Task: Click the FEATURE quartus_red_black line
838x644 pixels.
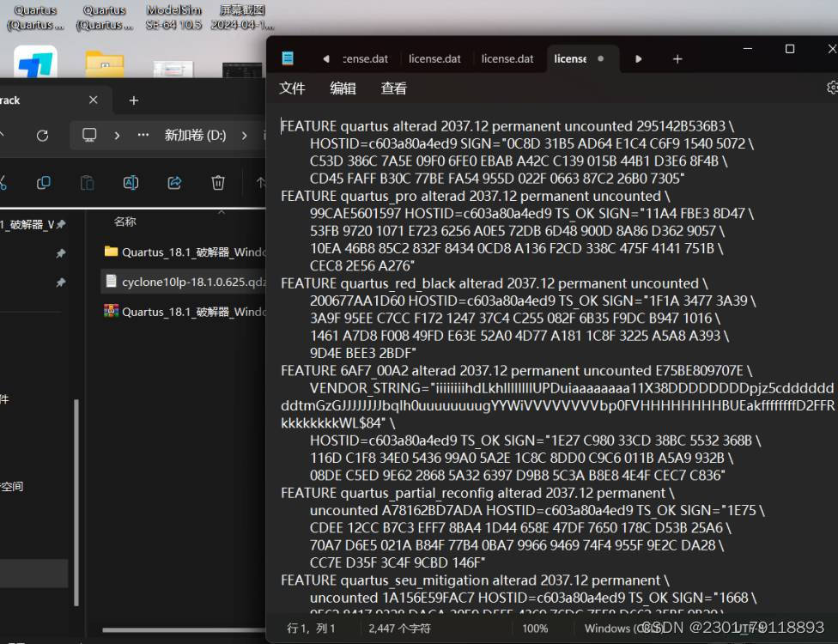Action: (x=495, y=283)
